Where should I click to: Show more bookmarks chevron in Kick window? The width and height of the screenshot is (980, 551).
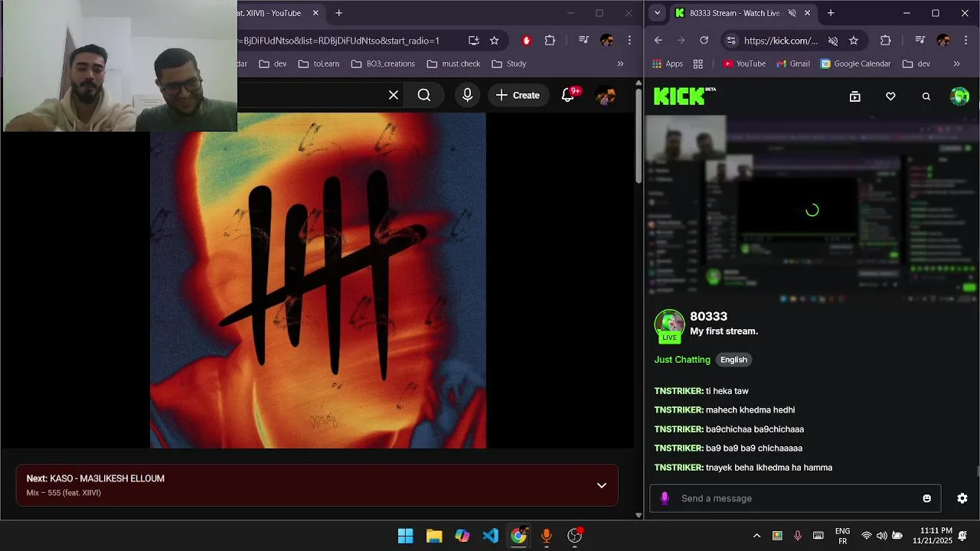[x=956, y=64]
